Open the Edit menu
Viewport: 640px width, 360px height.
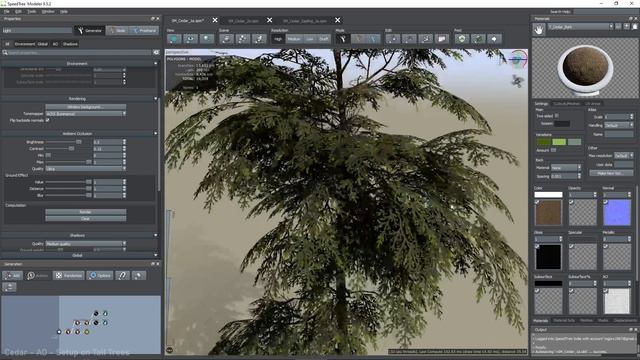18,11
